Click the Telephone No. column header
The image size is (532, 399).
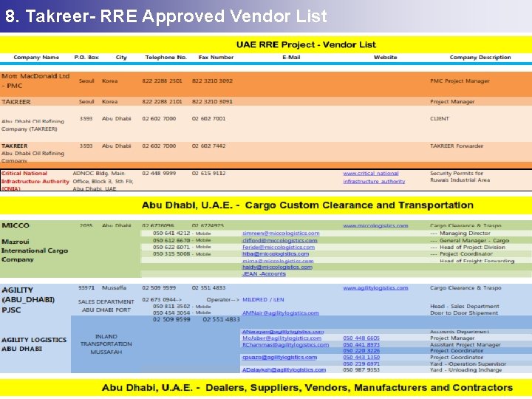click(166, 58)
